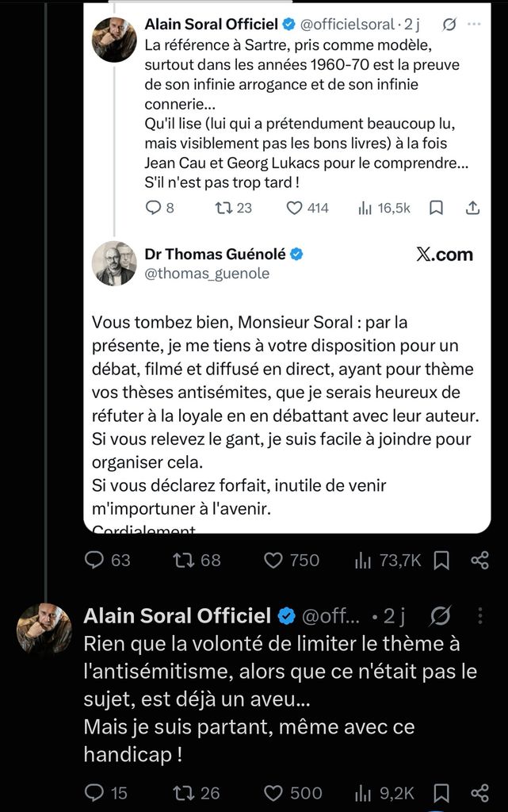Repost the tweet showing 68 reposts
This screenshot has height=812, width=508.
[197, 561]
